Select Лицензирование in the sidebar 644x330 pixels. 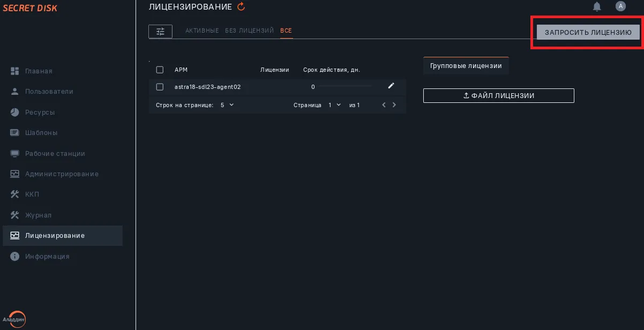click(62, 236)
